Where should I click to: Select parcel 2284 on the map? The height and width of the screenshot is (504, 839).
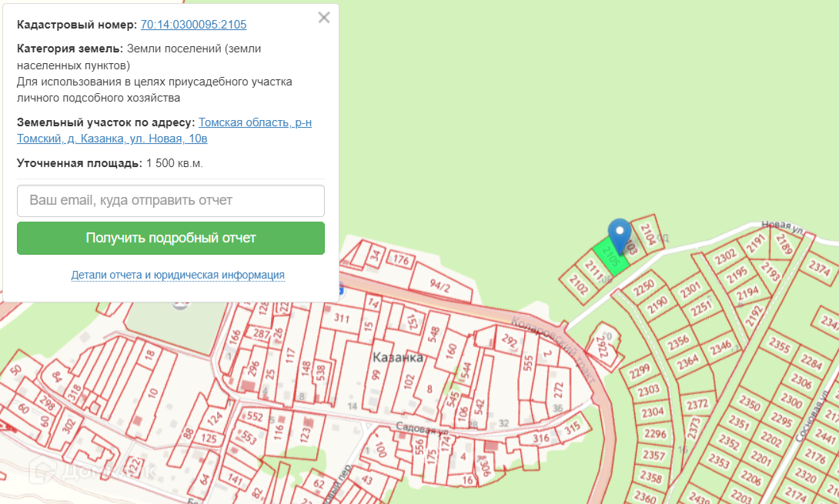coord(811,362)
